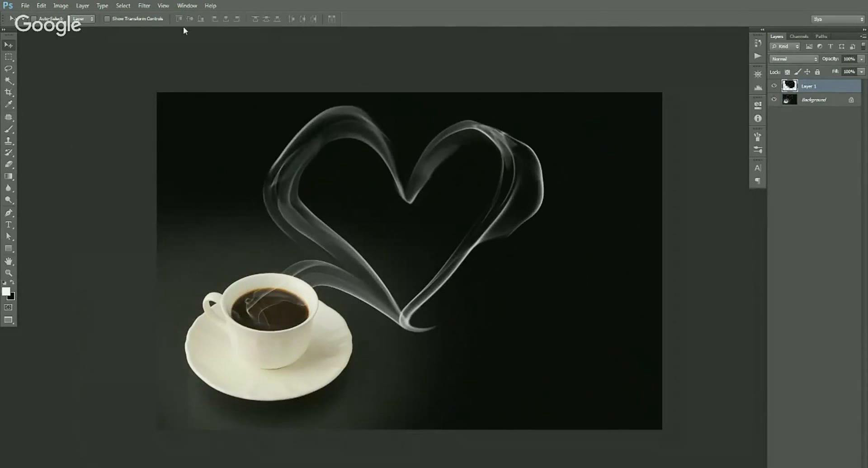The height and width of the screenshot is (468, 868).
Task: Select the Crop tool
Action: [x=9, y=92]
